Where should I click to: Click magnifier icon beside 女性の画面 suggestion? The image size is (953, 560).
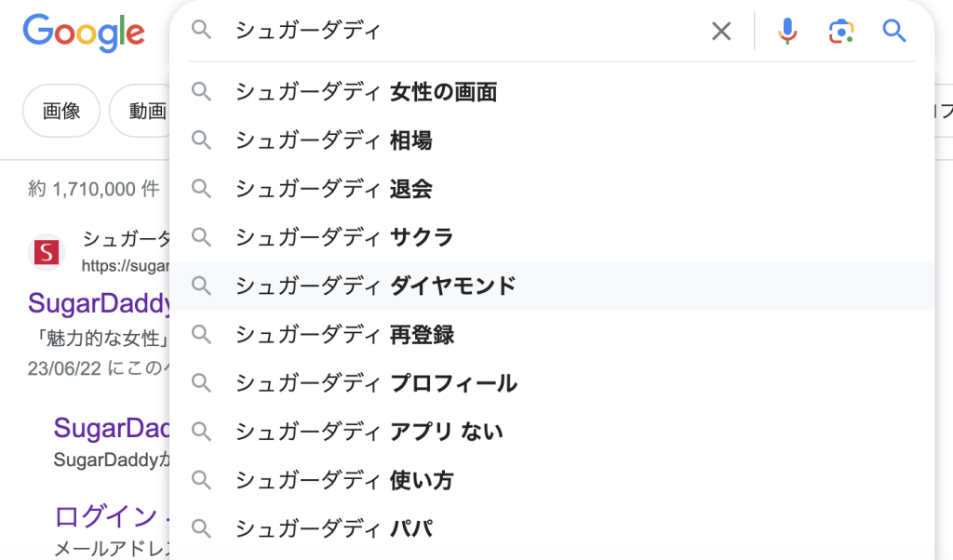(202, 92)
